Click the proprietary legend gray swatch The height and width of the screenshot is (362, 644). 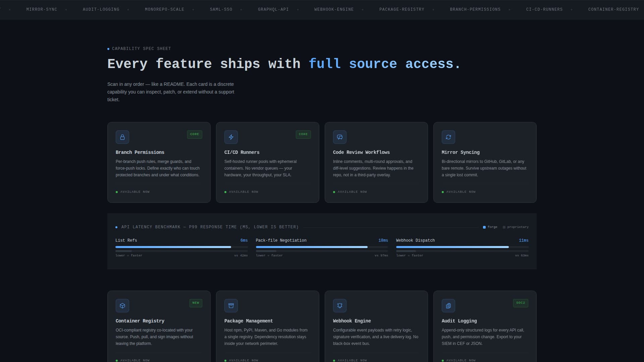click(x=504, y=227)
